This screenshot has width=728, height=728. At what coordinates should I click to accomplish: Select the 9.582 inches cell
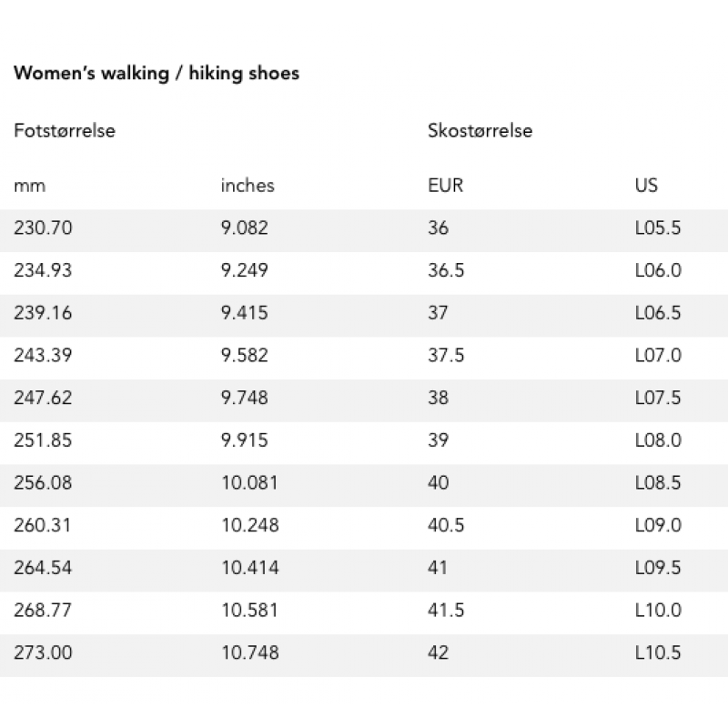click(x=244, y=355)
